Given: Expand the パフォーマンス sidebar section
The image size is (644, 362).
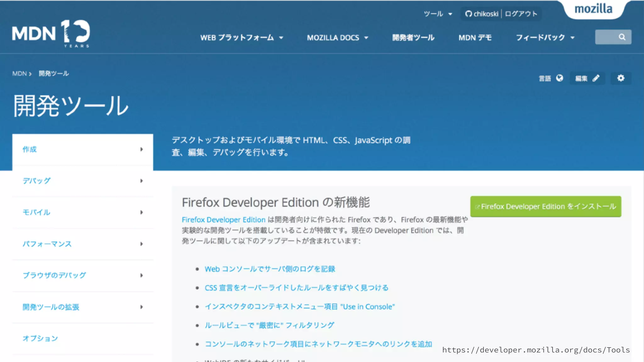Looking at the screenshot, I should 83,244.
